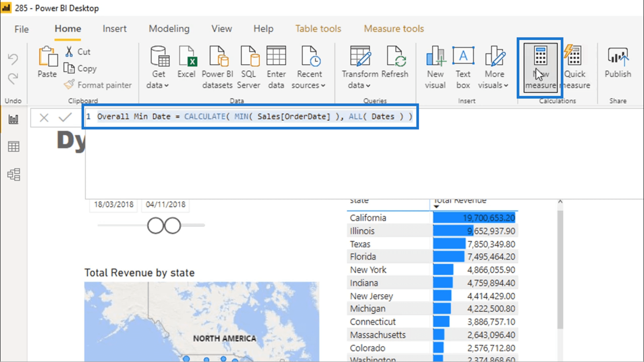The width and height of the screenshot is (644, 362).
Task: Click the end date field 04/11/2018
Action: click(x=165, y=204)
